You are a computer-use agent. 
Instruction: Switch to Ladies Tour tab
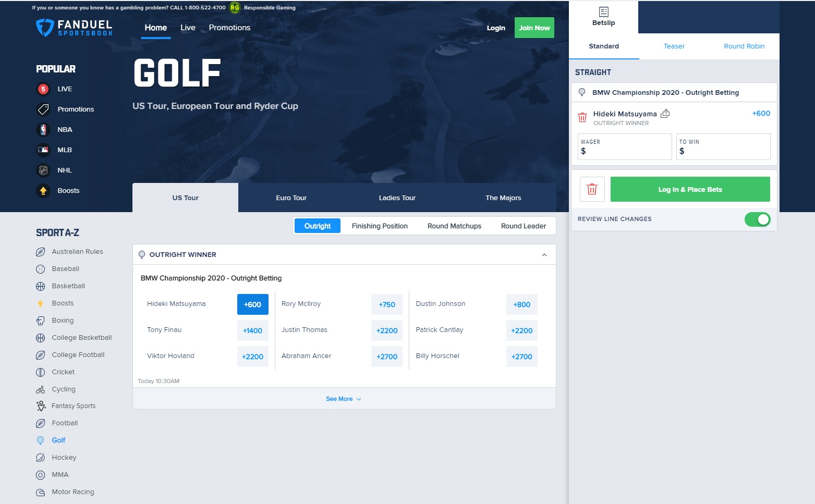(x=397, y=198)
